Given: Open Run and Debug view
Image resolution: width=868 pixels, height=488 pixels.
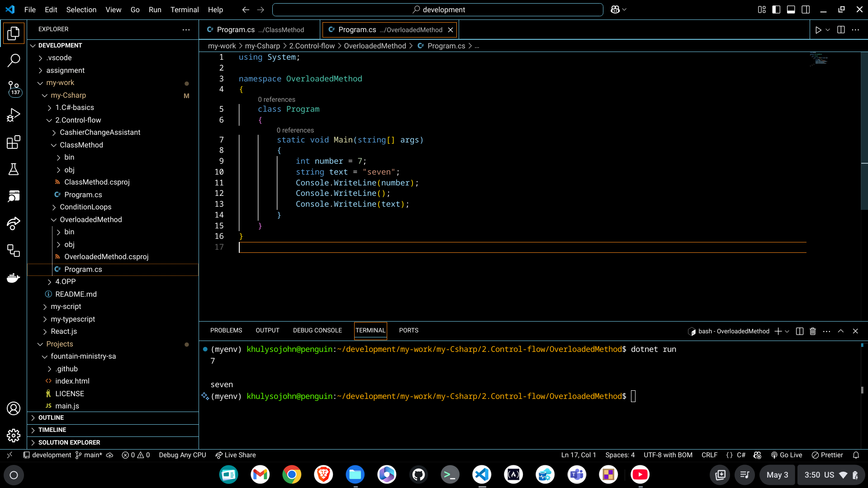Looking at the screenshot, I should coord(14,115).
